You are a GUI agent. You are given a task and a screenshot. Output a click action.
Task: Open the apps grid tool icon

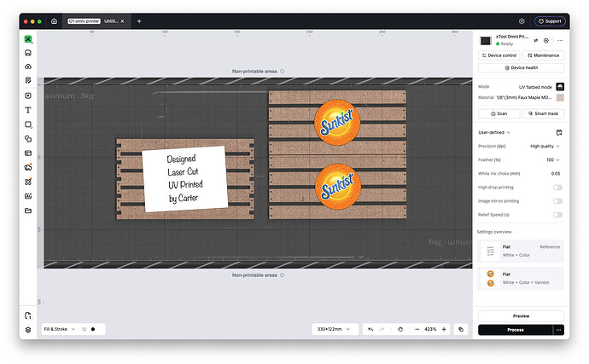coord(28,182)
